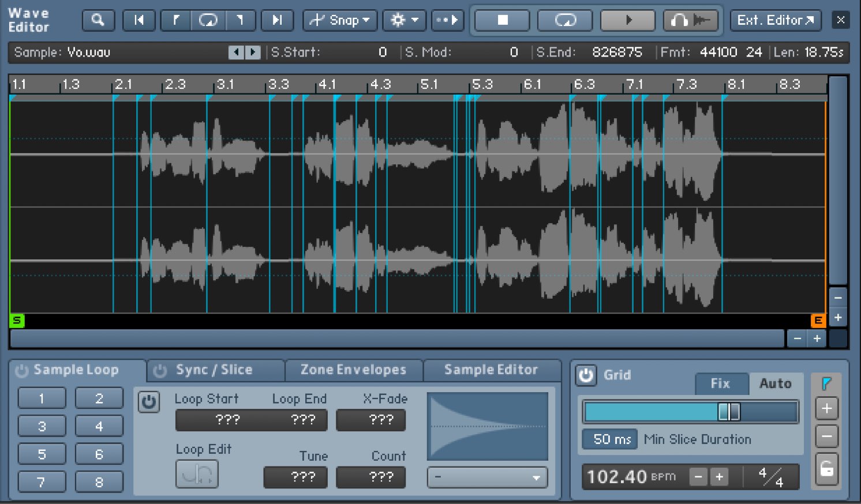The height and width of the screenshot is (504, 861).
Task: Jump to loop start marker button
Action: pos(176,21)
